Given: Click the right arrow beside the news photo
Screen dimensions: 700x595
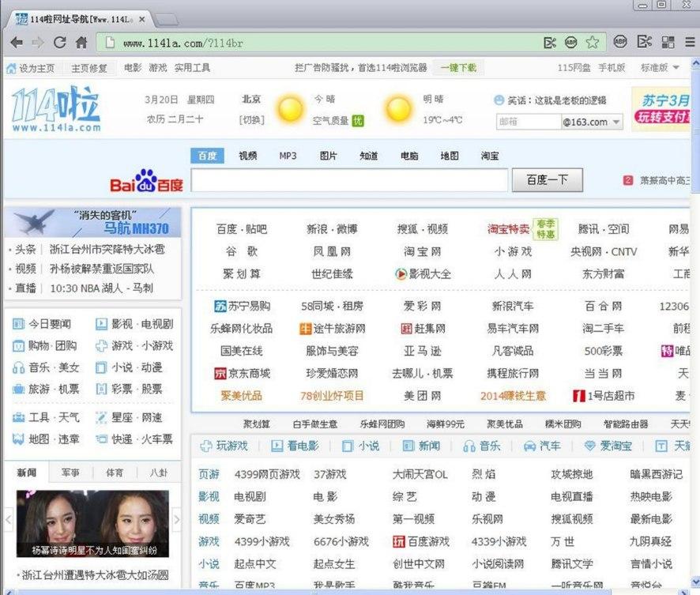Looking at the screenshot, I should point(177,520).
